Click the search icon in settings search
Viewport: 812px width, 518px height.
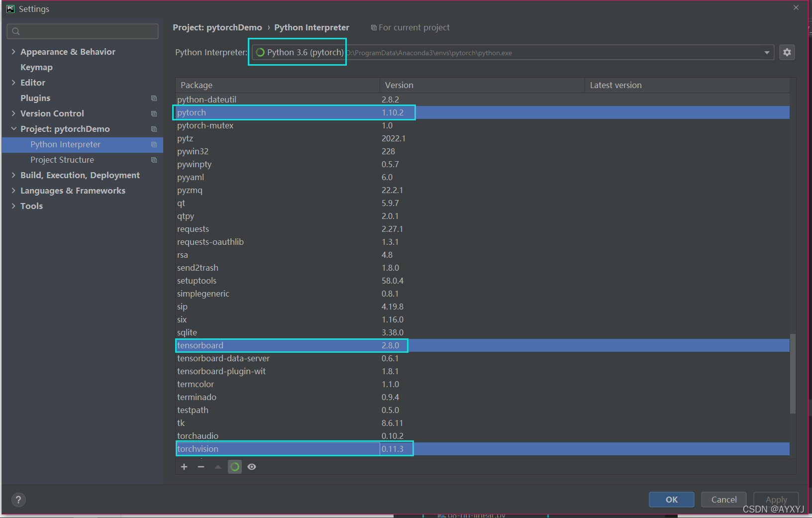click(16, 31)
